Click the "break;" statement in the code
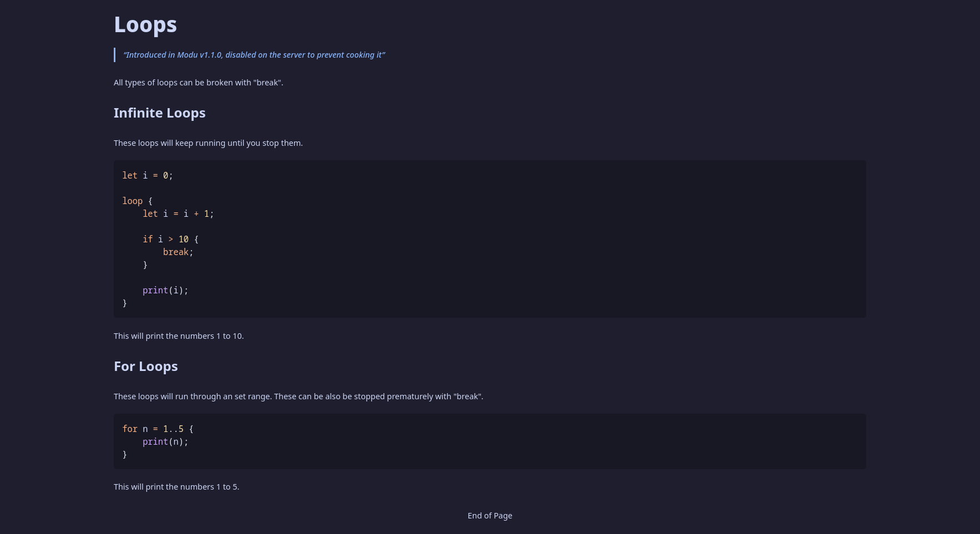 (x=178, y=252)
